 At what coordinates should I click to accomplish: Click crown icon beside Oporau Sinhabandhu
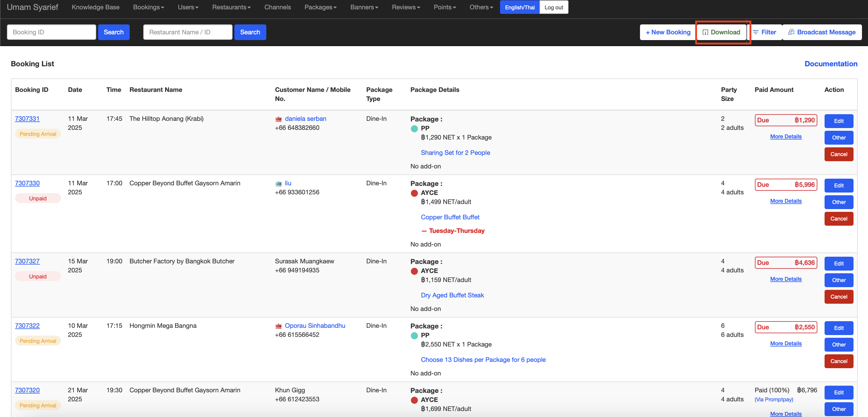(278, 326)
